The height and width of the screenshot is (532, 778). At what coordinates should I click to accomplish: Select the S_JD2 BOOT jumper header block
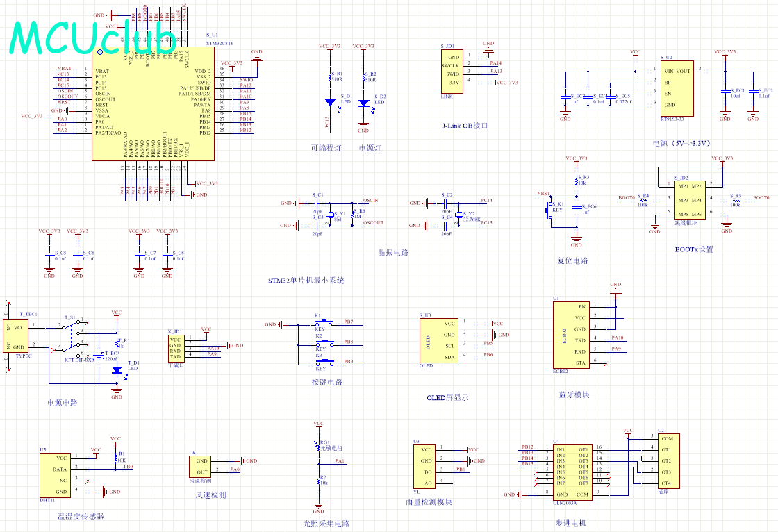point(690,200)
